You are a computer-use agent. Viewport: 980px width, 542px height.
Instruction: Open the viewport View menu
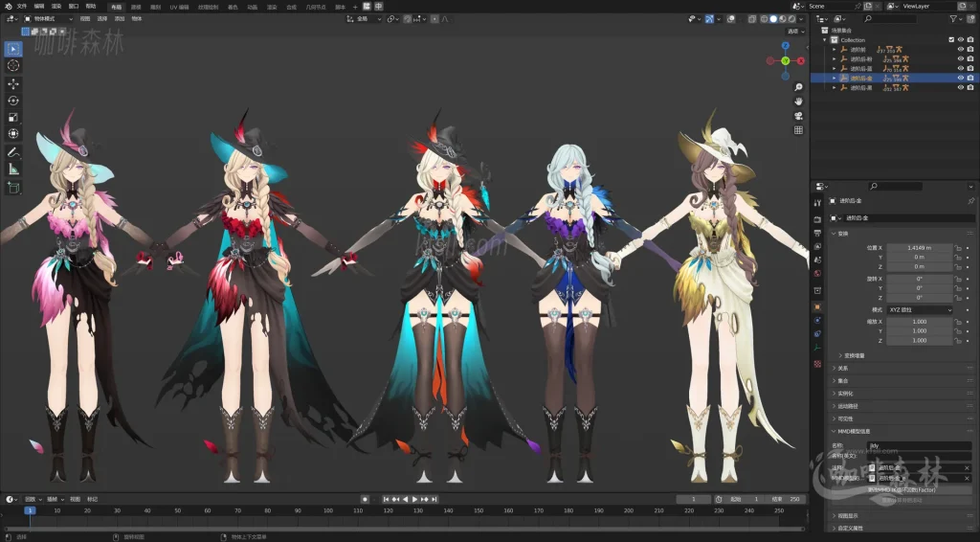tap(85, 19)
